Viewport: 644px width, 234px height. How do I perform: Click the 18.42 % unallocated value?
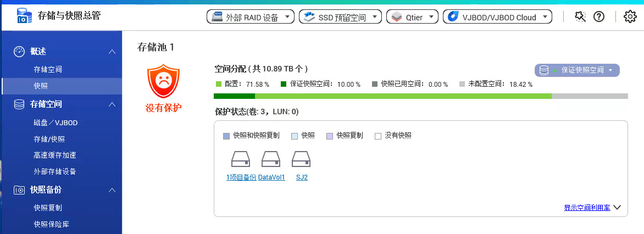pos(521,84)
